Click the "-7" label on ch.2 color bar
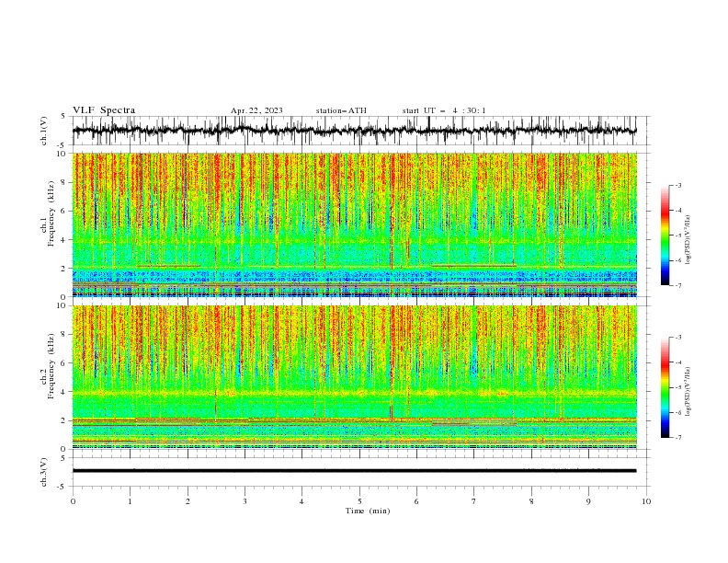The image size is (728, 563). coord(678,438)
